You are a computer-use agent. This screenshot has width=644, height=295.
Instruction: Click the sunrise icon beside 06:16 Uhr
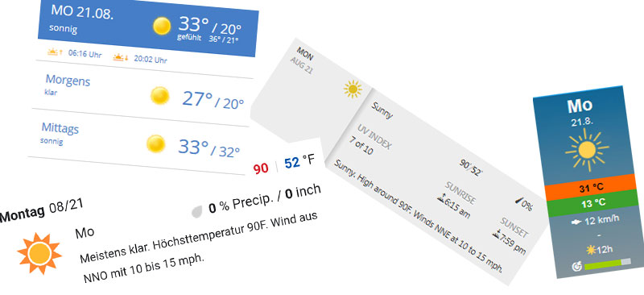coord(54,52)
